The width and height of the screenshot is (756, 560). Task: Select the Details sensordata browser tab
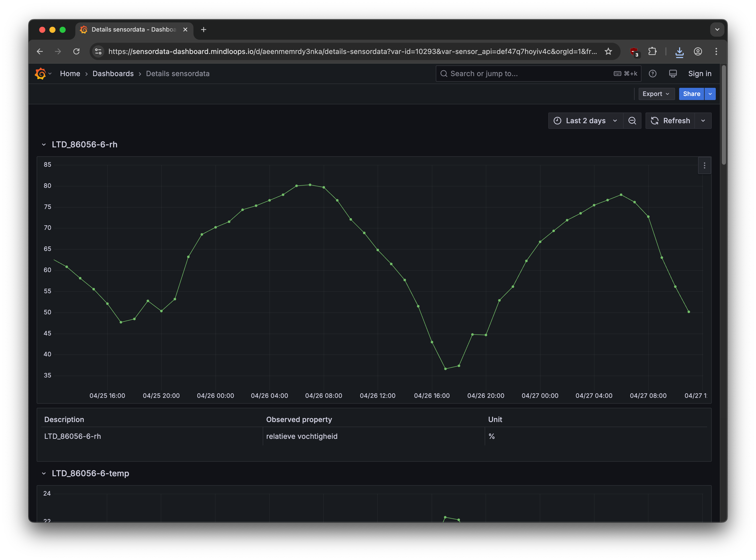click(134, 30)
